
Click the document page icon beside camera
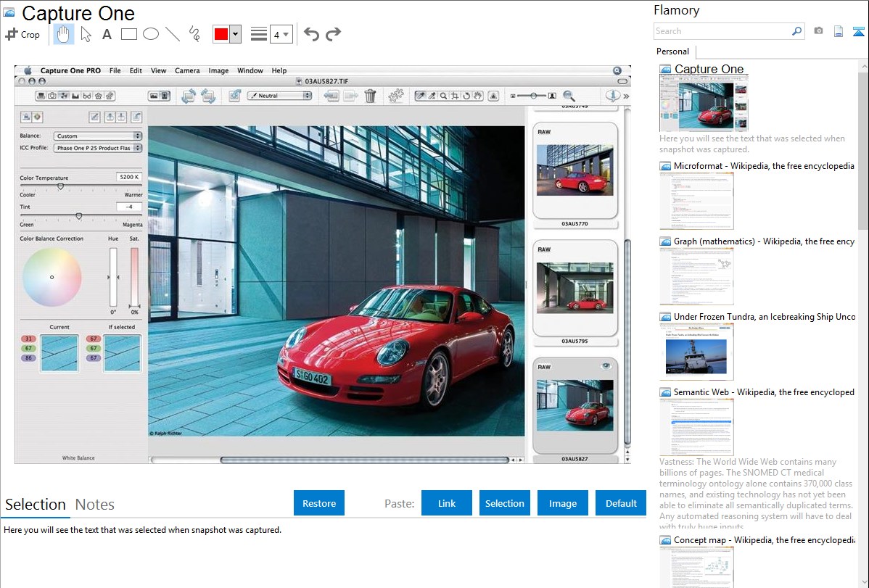(839, 32)
